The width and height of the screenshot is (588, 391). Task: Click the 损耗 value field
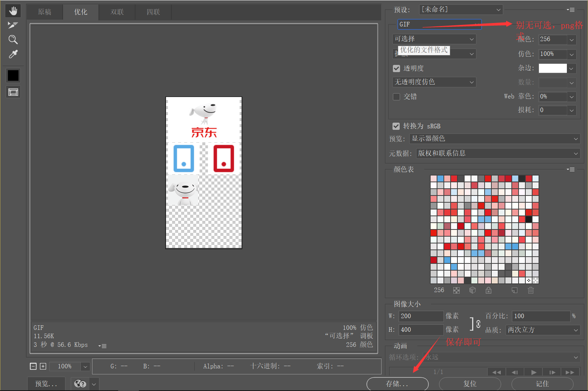tap(553, 110)
